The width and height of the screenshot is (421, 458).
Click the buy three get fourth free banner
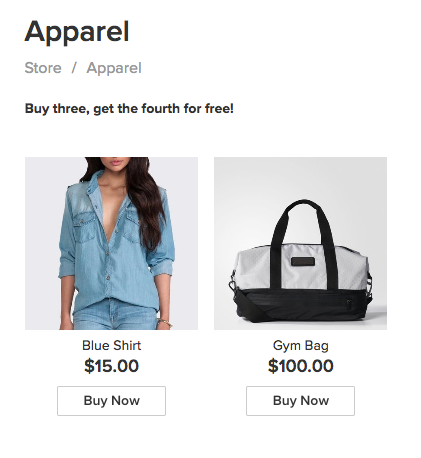tap(129, 109)
